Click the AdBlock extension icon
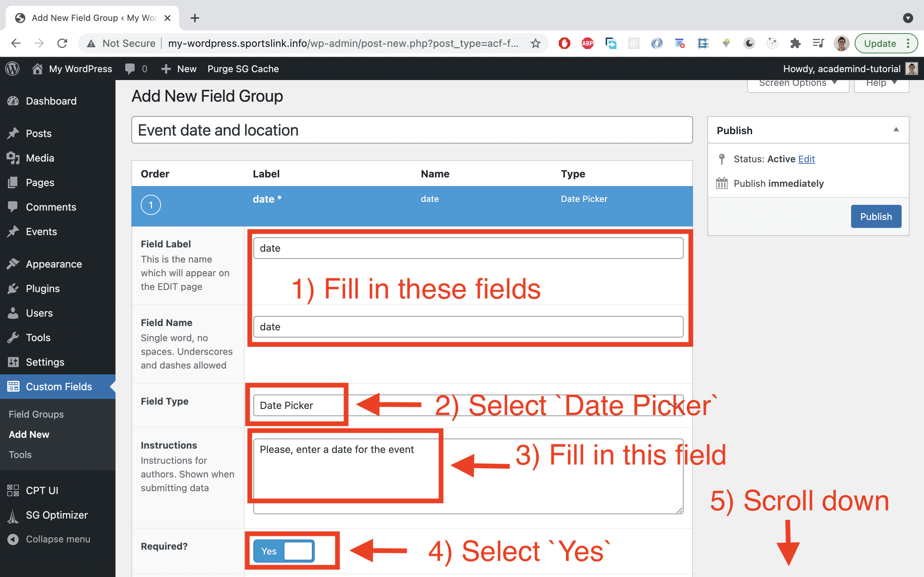The image size is (924, 577). pos(565,43)
